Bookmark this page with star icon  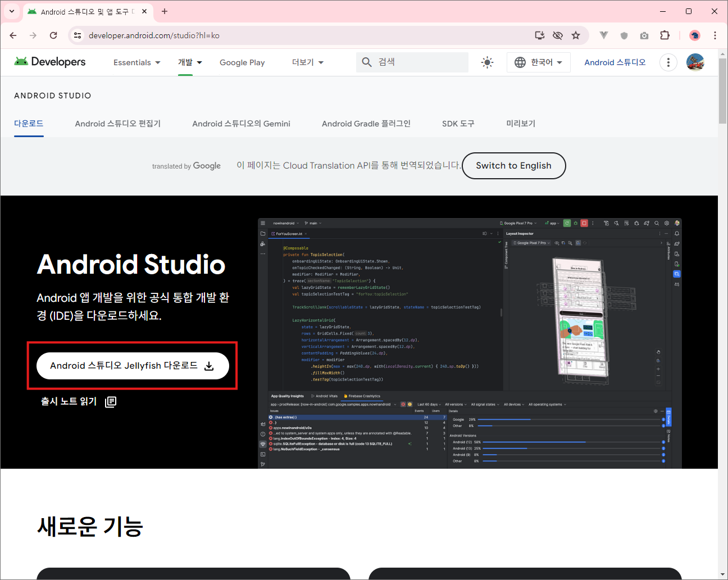[x=576, y=35]
